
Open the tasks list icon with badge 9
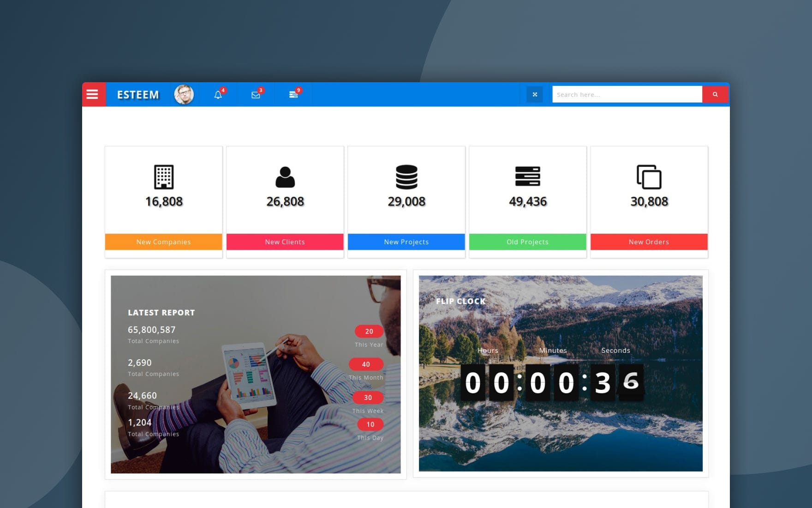[293, 95]
